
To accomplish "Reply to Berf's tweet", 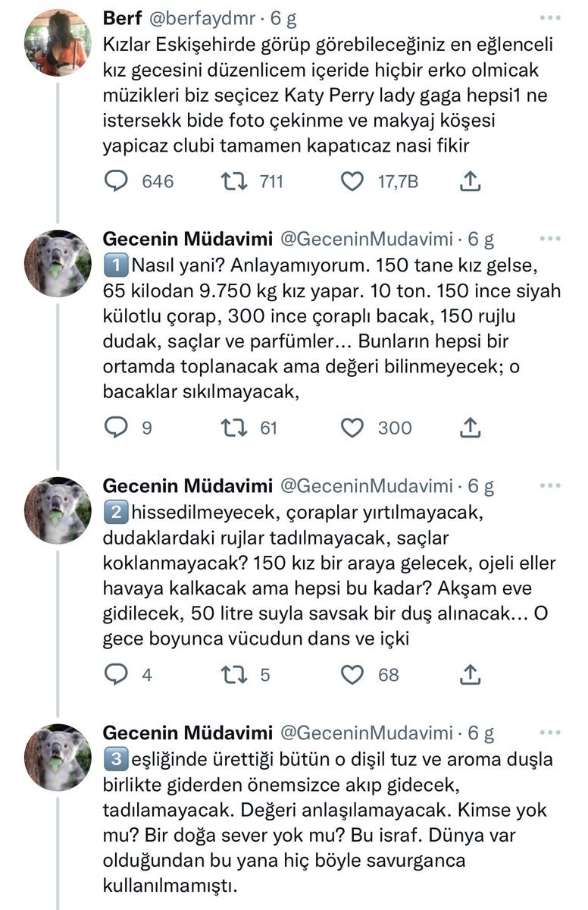I will (116, 182).
